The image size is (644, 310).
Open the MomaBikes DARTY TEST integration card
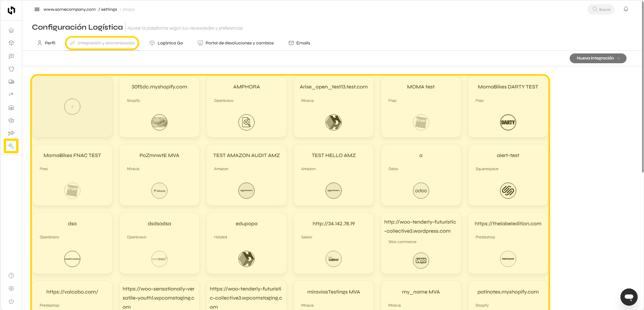point(508,107)
